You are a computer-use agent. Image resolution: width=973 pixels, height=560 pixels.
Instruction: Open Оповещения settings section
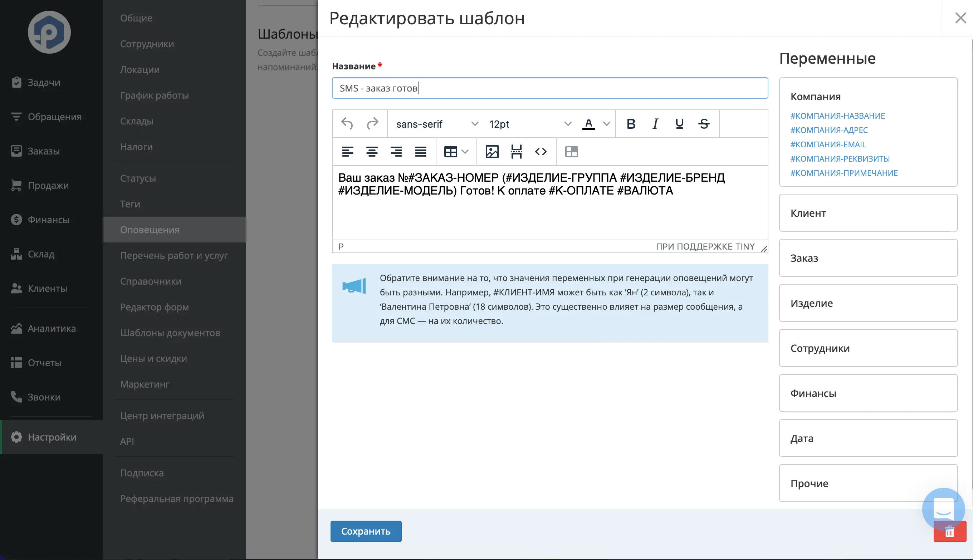175,230
